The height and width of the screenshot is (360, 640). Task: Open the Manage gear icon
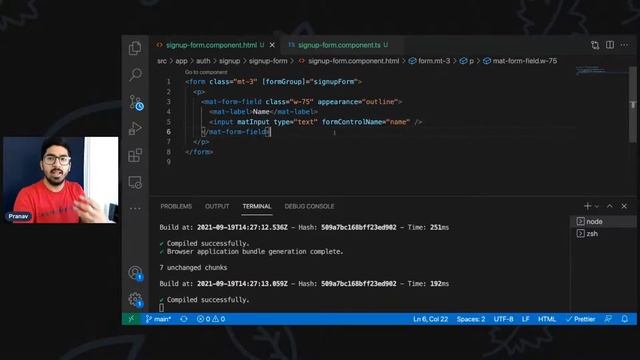tap(135, 300)
